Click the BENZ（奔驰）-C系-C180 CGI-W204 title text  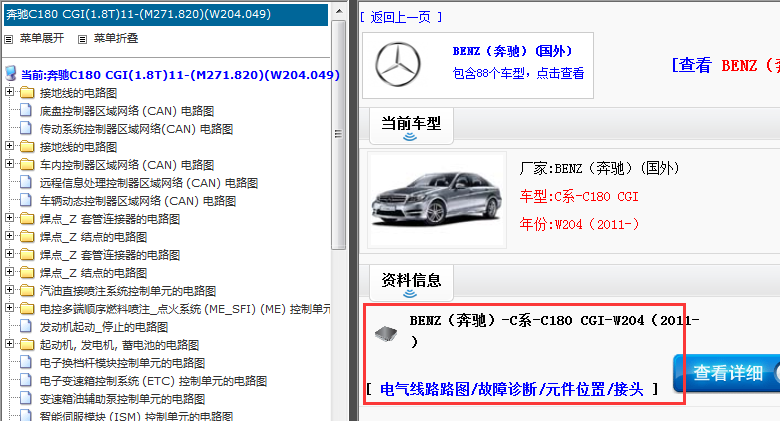(x=554, y=330)
